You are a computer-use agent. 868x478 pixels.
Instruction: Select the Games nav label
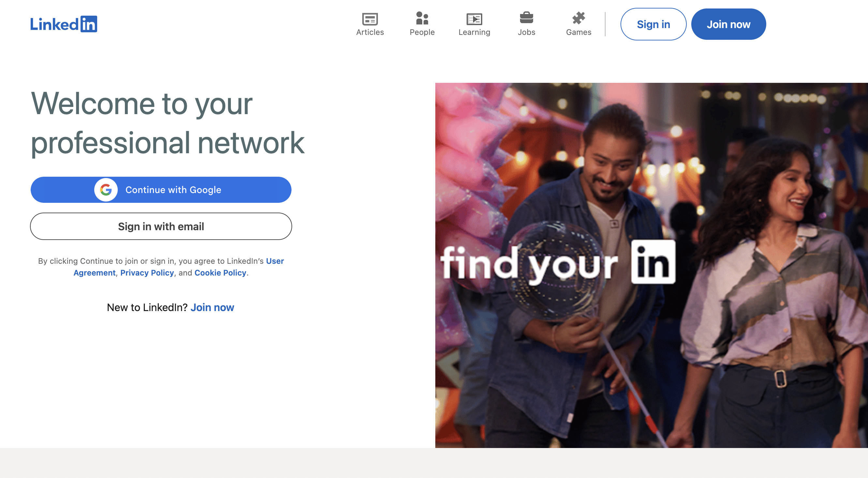pos(578,32)
